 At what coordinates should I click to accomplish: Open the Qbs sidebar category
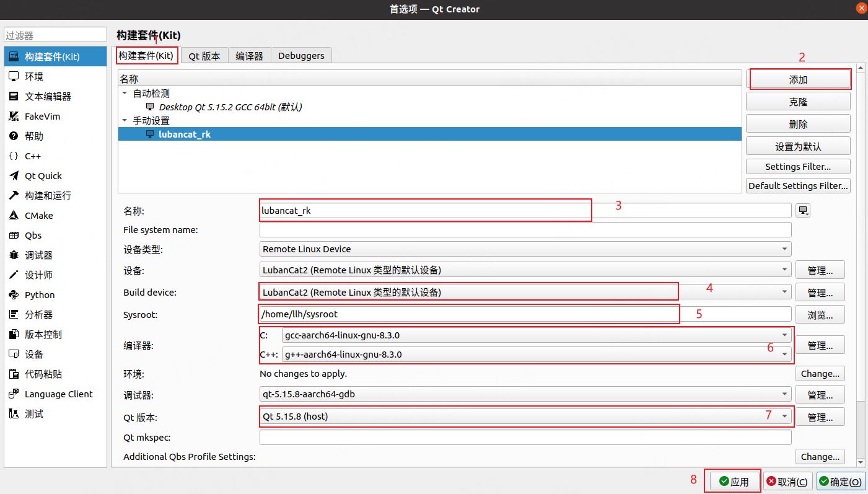55,236
